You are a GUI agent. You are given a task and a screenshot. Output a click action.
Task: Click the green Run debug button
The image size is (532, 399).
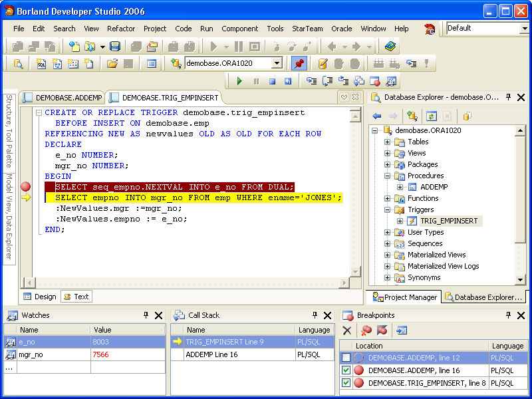pos(239,81)
